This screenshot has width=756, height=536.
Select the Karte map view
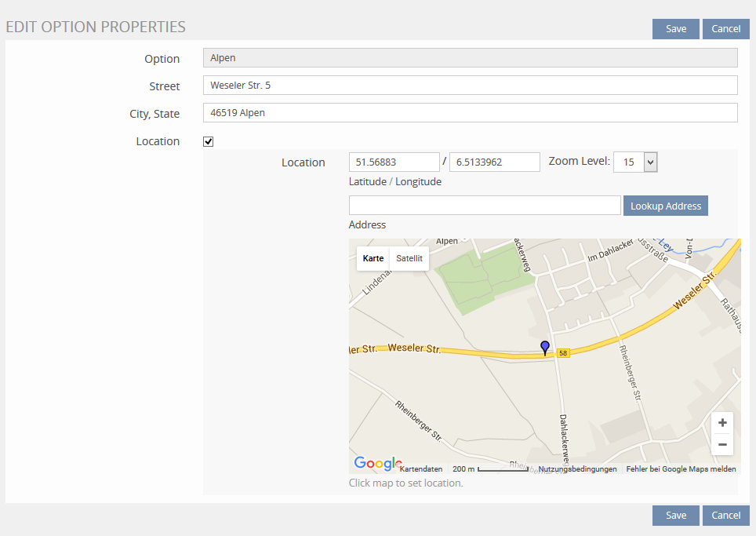point(373,258)
